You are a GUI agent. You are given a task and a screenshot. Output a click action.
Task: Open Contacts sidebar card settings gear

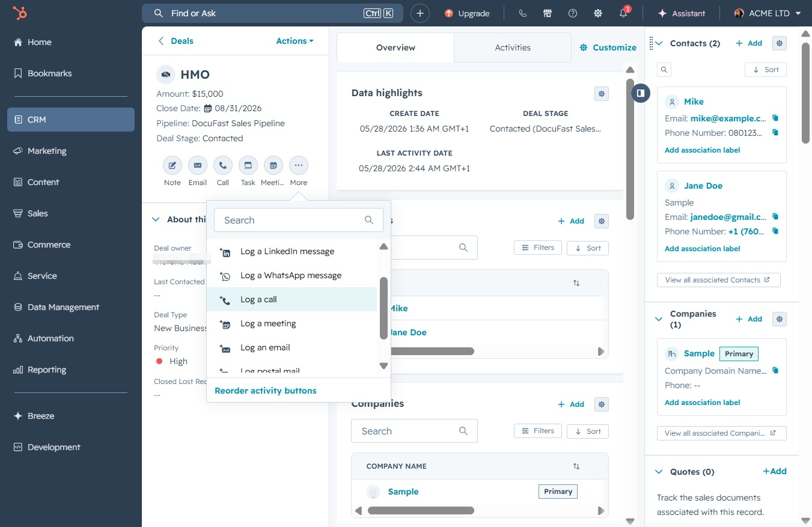tap(780, 43)
